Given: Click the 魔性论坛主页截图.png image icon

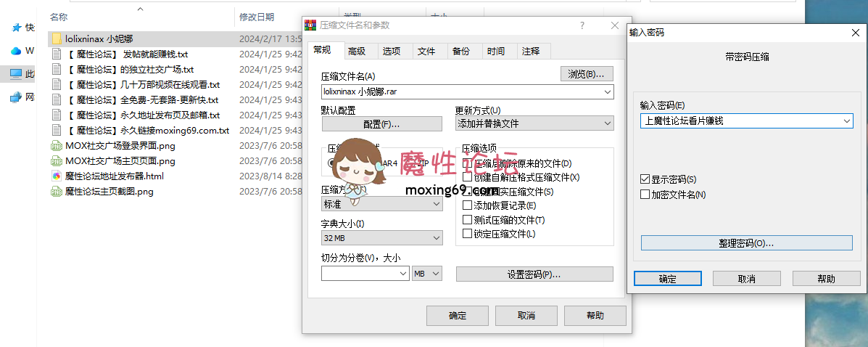Looking at the screenshot, I should pos(57,191).
